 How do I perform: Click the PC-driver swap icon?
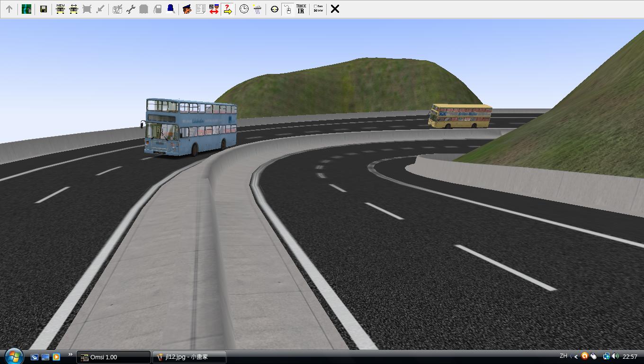[x=214, y=9]
